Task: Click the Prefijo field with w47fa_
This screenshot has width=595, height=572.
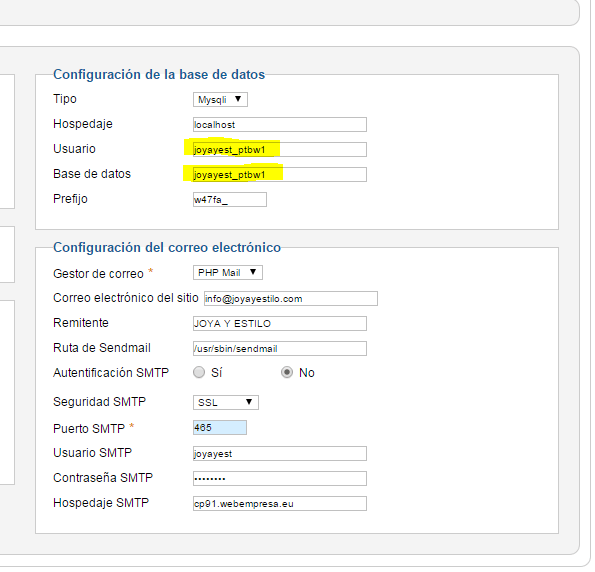Action: [230, 200]
